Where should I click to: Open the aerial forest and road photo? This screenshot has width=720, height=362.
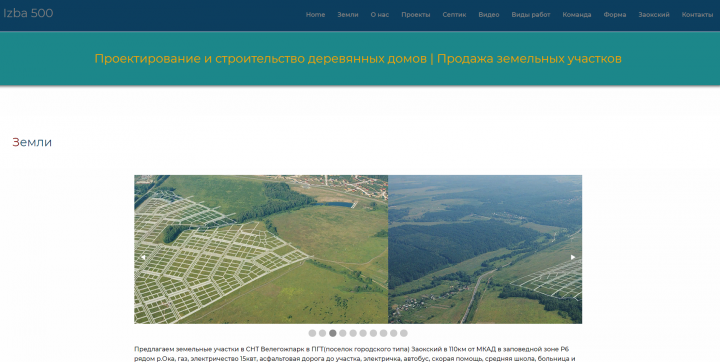(x=485, y=249)
